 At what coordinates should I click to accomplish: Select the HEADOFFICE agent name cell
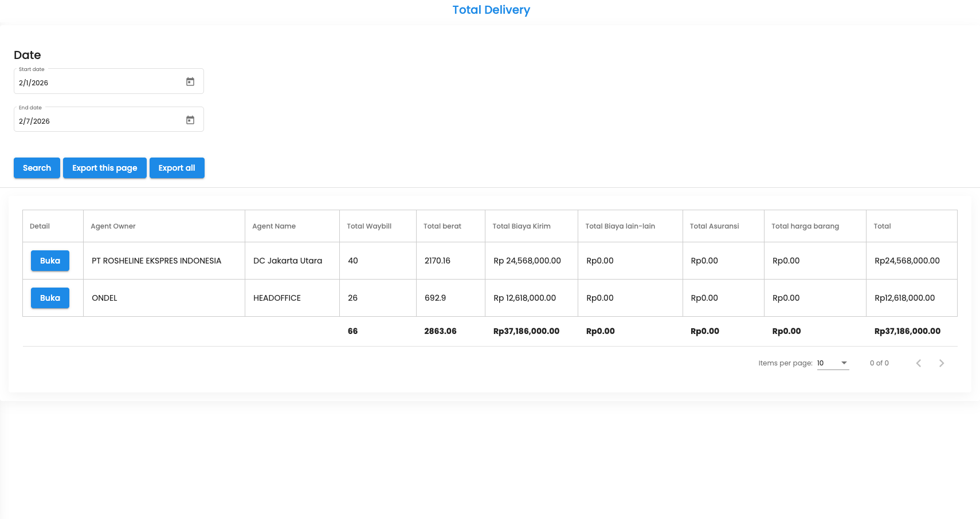click(x=277, y=298)
